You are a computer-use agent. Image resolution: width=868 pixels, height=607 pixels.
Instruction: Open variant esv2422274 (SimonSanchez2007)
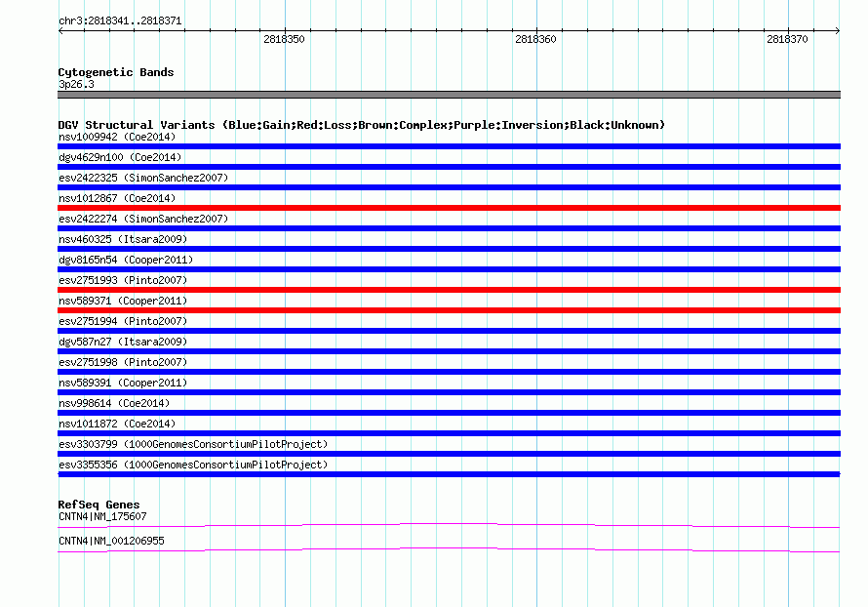pyautogui.click(x=143, y=219)
